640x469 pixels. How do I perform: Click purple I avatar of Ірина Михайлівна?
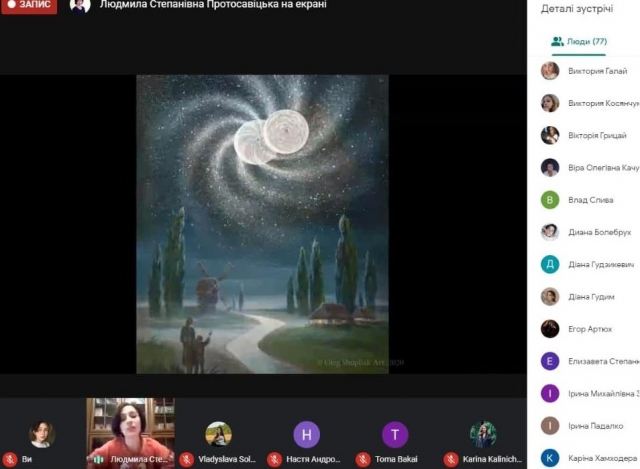point(550,393)
